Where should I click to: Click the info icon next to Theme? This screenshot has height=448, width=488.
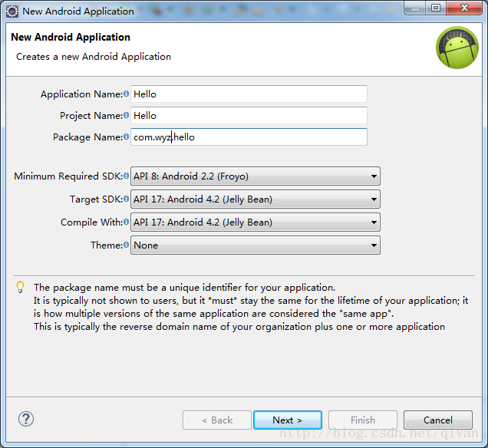point(126,245)
